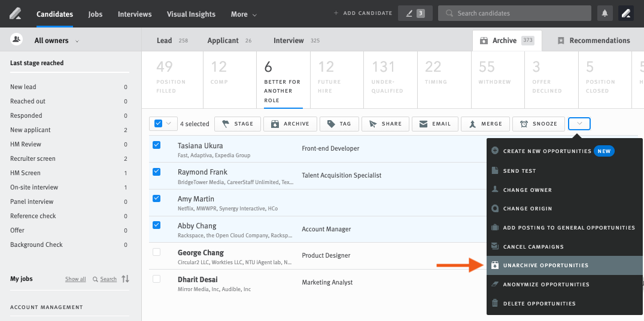Uncheck Abby Chang's checkbox
The height and width of the screenshot is (321, 644).
pos(156,225)
